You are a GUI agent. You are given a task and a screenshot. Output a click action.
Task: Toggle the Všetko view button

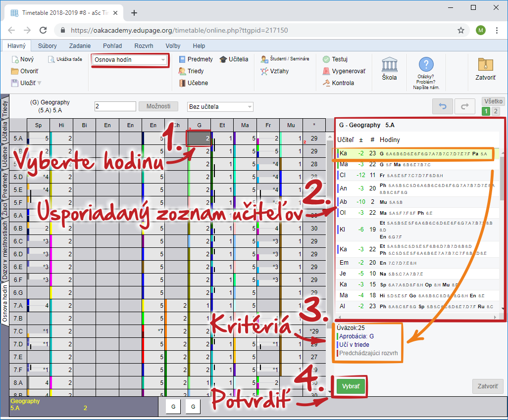[x=493, y=101]
